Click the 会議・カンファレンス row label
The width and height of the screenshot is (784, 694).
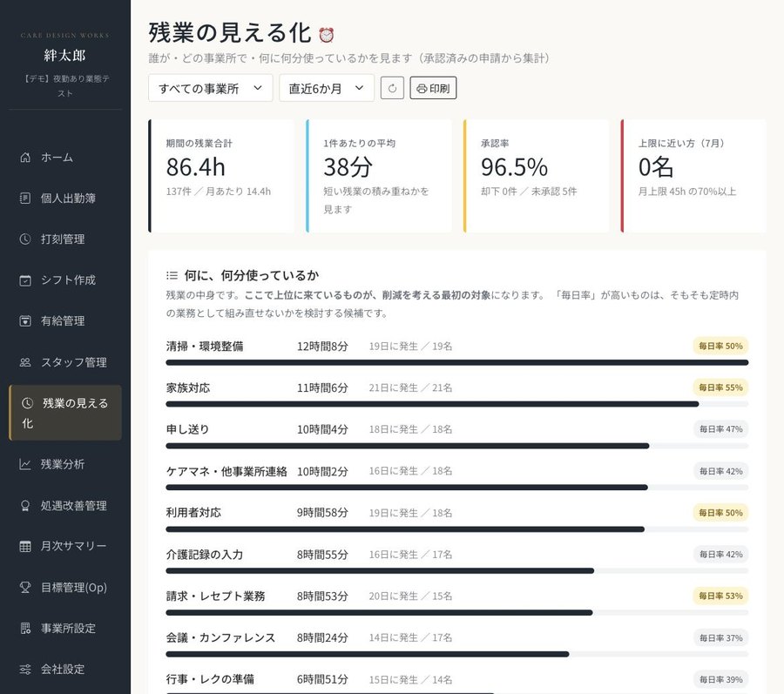(221, 637)
